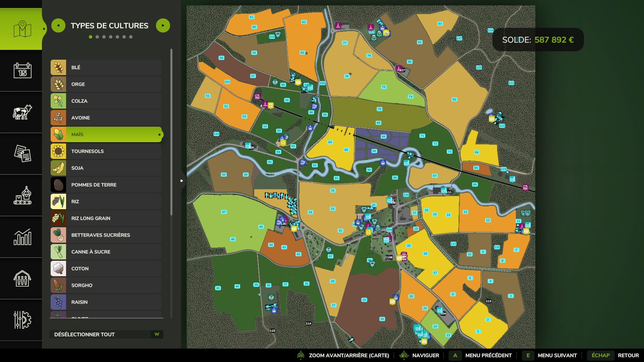Screen dimensions: 644x362
Task: Toggle the Maïs crop filter
Action: pyautogui.click(x=106, y=134)
